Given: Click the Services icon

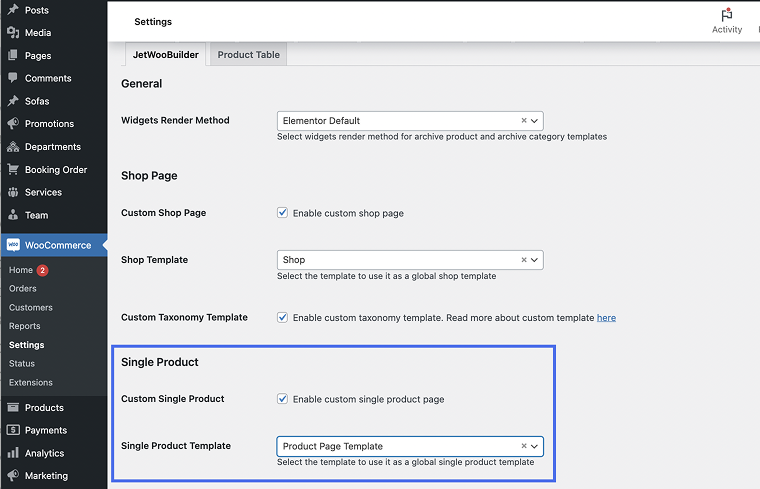Looking at the screenshot, I should point(13,192).
